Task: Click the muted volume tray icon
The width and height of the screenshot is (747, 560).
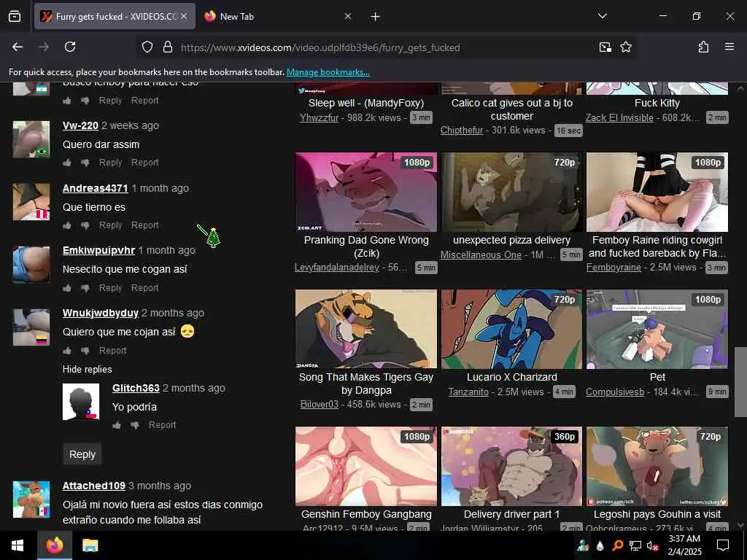Action: (652, 545)
